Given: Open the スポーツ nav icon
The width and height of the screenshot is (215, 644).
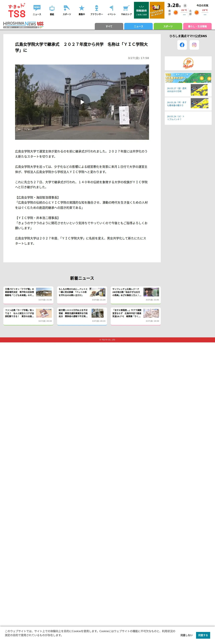Looking at the screenshot, I should [x=67, y=10].
